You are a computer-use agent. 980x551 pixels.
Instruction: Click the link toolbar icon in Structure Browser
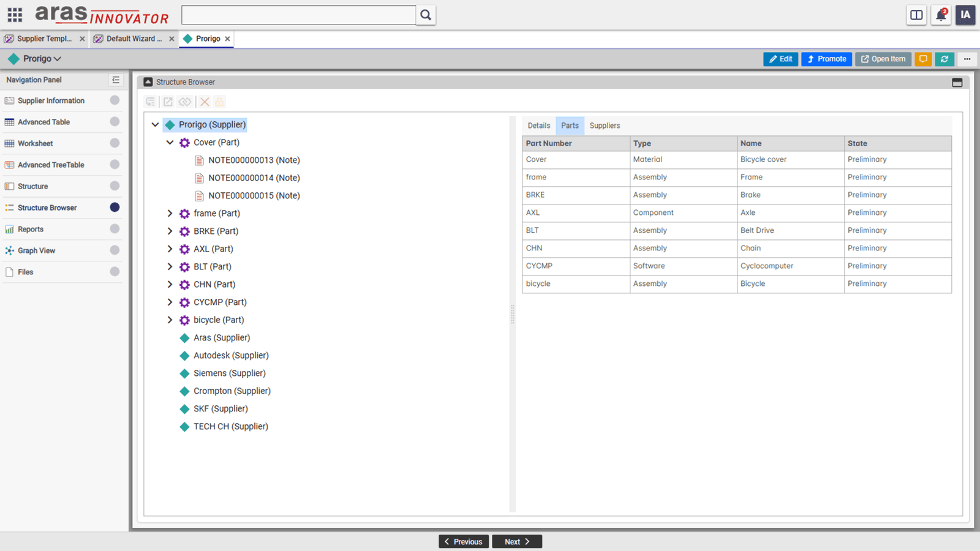185,102
